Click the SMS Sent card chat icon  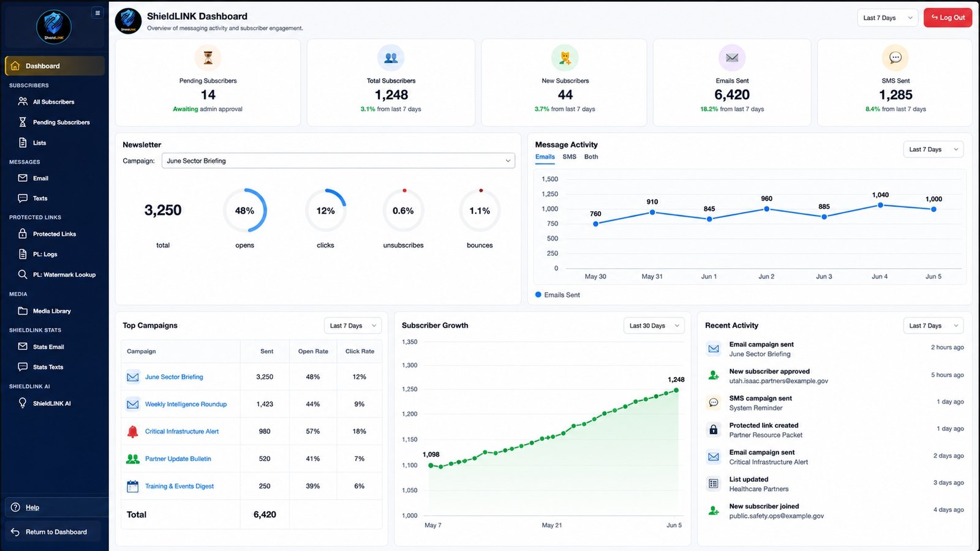coord(895,58)
